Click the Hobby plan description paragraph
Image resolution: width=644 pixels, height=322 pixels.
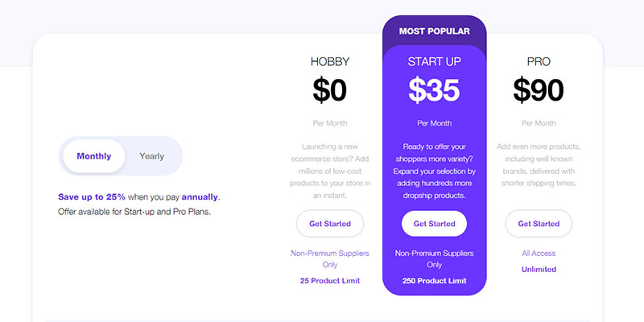pyautogui.click(x=329, y=171)
